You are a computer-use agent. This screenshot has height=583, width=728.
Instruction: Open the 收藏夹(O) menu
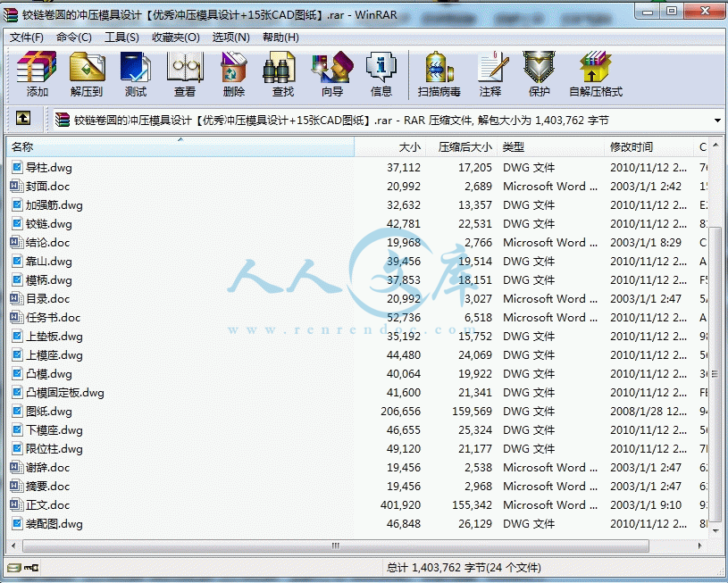pyautogui.click(x=176, y=37)
